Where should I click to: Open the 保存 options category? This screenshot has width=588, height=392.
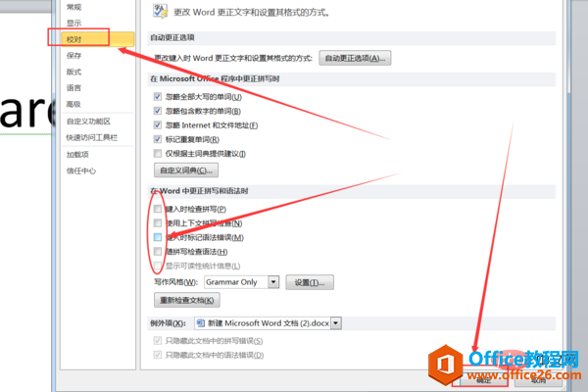pos(73,56)
